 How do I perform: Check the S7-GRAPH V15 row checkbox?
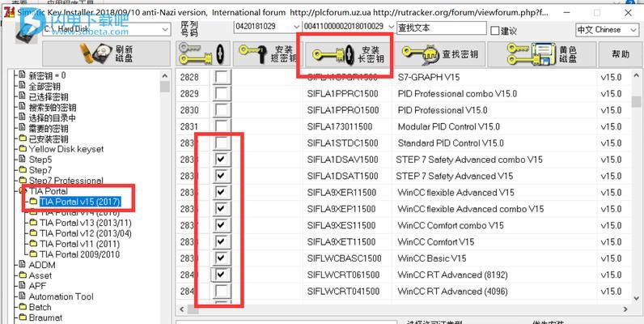(x=222, y=77)
